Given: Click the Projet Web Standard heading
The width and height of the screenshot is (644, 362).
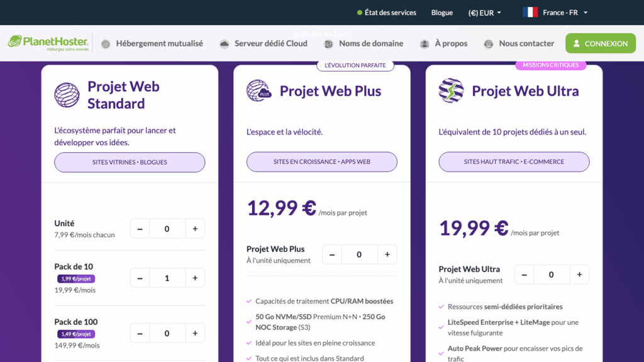Looking at the screenshot, I should point(123,95).
